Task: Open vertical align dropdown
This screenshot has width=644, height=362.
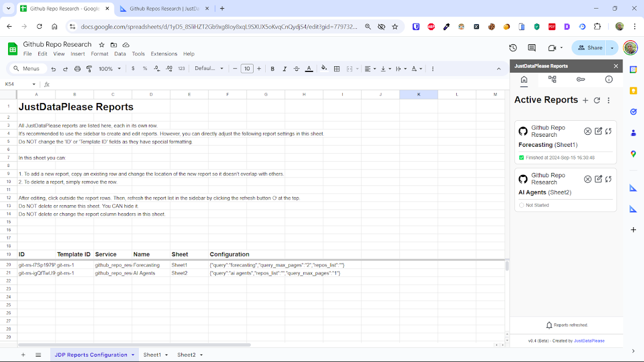Action: click(x=385, y=69)
